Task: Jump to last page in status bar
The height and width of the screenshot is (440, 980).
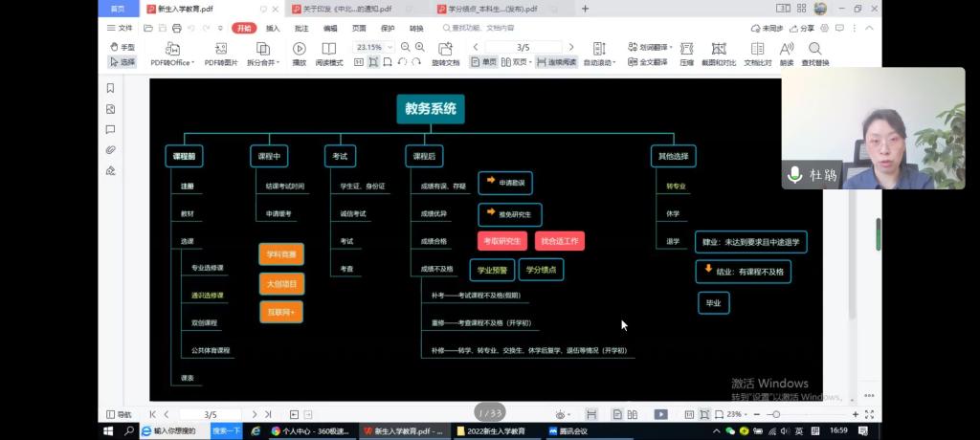Action: (268, 414)
